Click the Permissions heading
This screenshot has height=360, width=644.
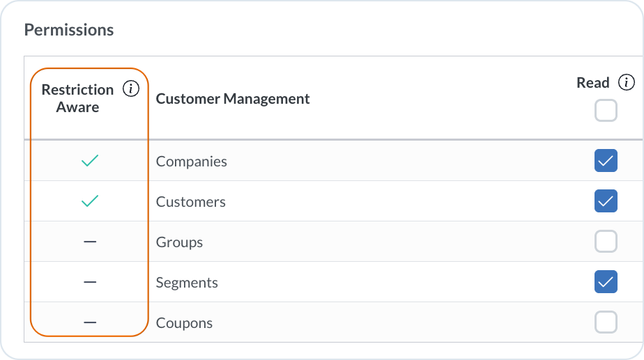(x=69, y=30)
